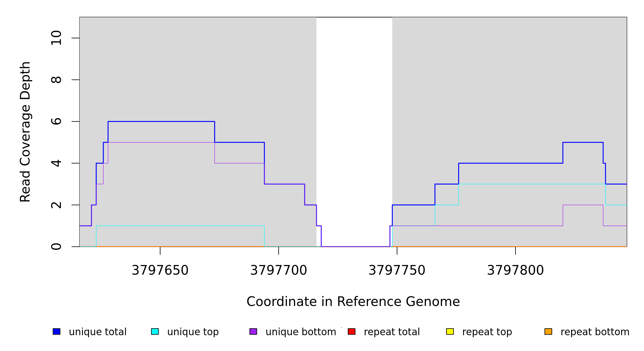Click the x-axis tick label 3797650

coord(160,270)
